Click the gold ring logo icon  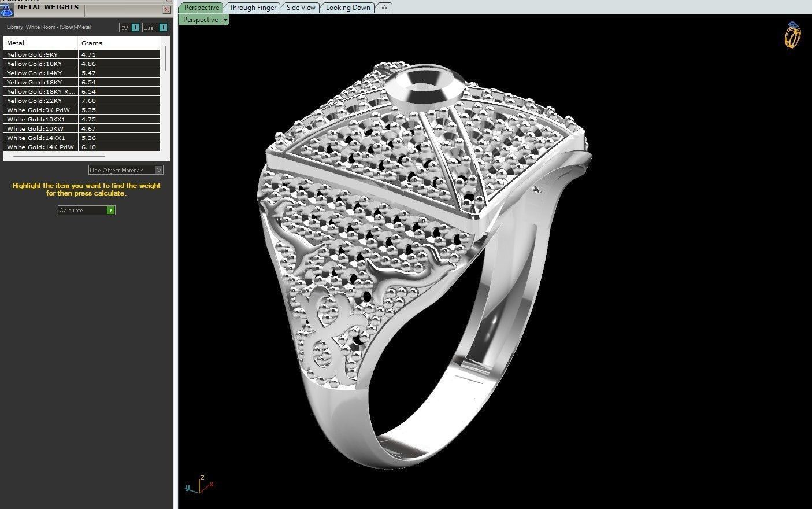coord(792,35)
